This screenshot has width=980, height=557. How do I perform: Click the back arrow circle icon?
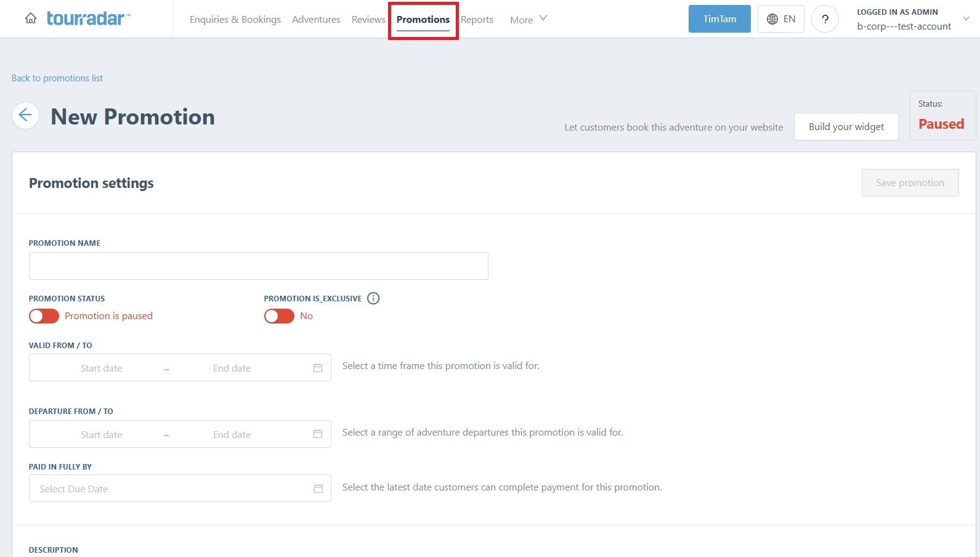(x=25, y=115)
